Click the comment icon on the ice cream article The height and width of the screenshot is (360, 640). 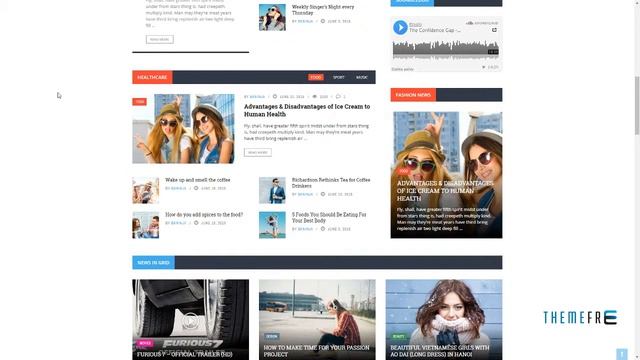tap(338, 97)
